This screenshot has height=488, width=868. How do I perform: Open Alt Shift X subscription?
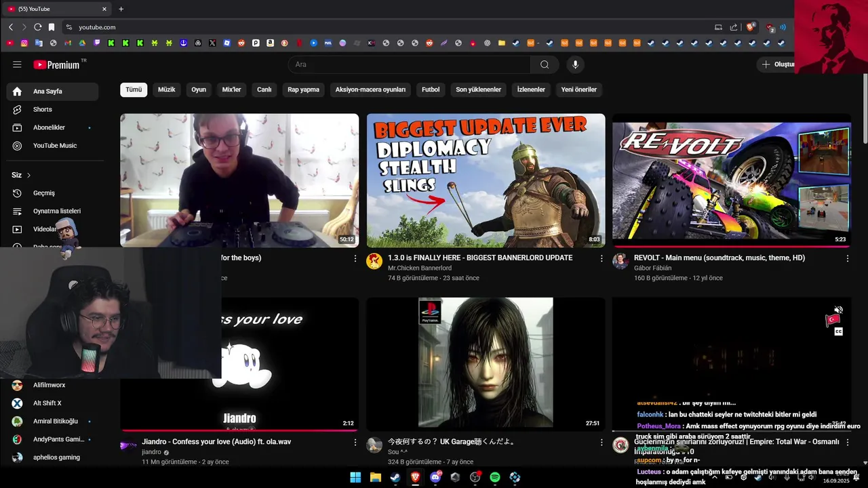click(x=52, y=403)
